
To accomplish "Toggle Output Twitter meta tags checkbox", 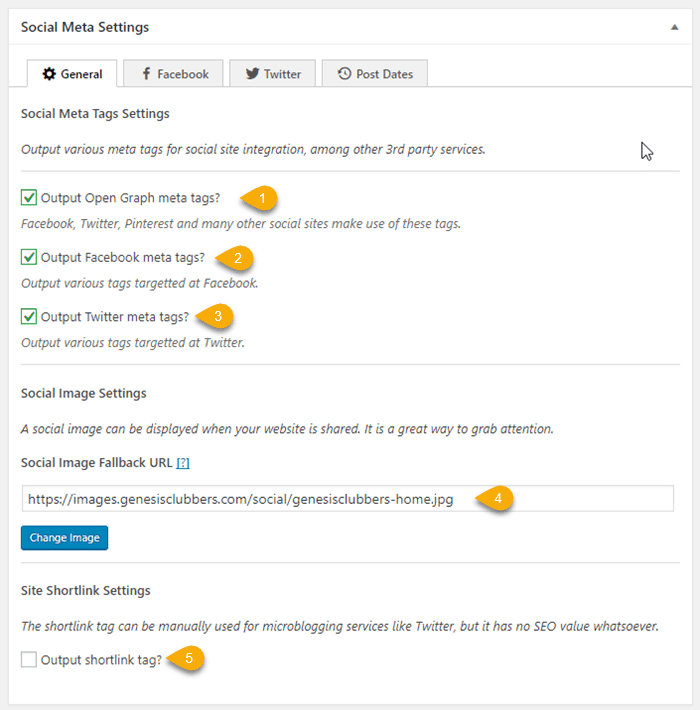I will click(29, 317).
